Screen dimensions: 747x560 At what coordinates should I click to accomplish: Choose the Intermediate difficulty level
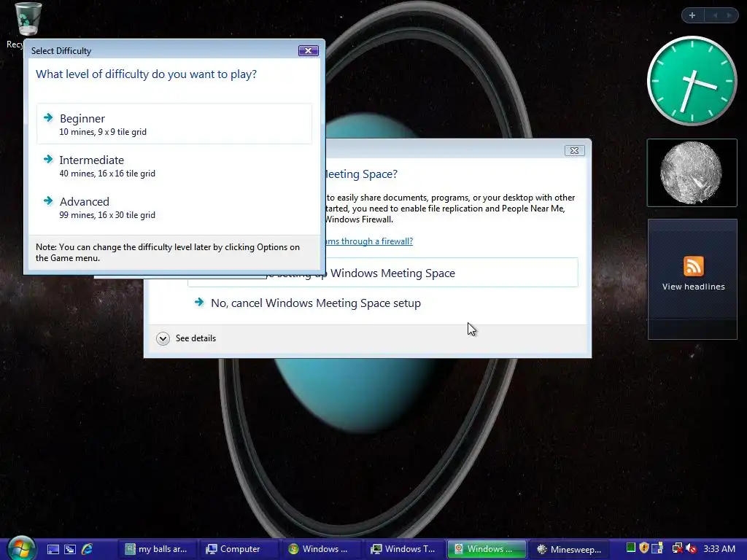point(174,166)
